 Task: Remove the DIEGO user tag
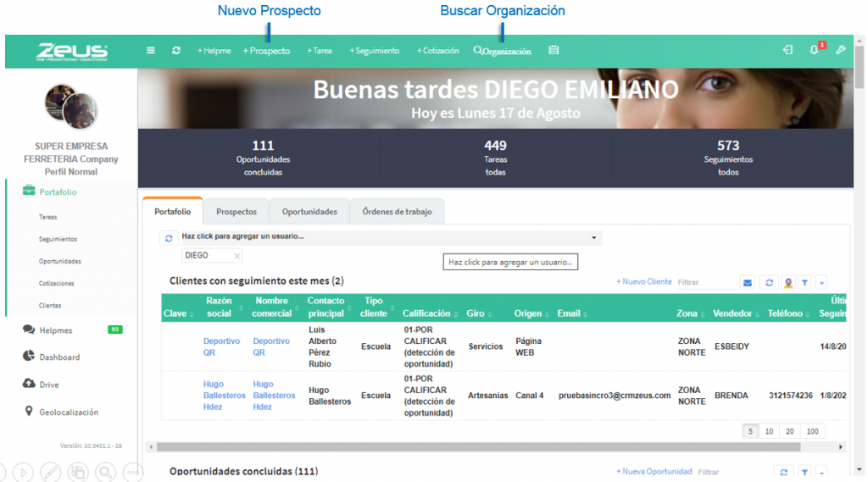tap(237, 256)
